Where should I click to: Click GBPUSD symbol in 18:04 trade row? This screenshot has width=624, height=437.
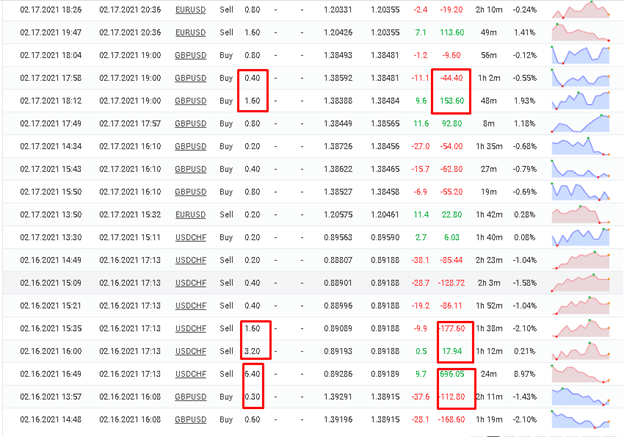pyautogui.click(x=190, y=55)
